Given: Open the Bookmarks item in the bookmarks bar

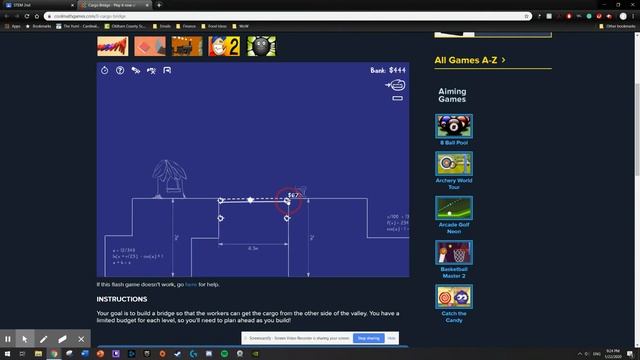Looking at the screenshot, I should click(x=39, y=26).
